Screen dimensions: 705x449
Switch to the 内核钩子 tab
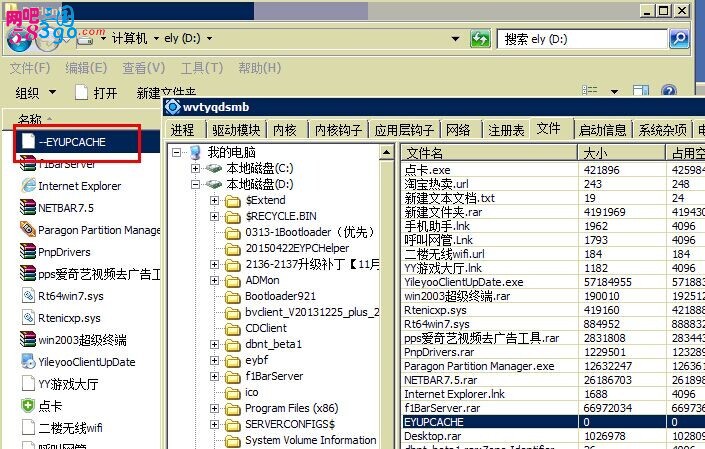(338, 130)
